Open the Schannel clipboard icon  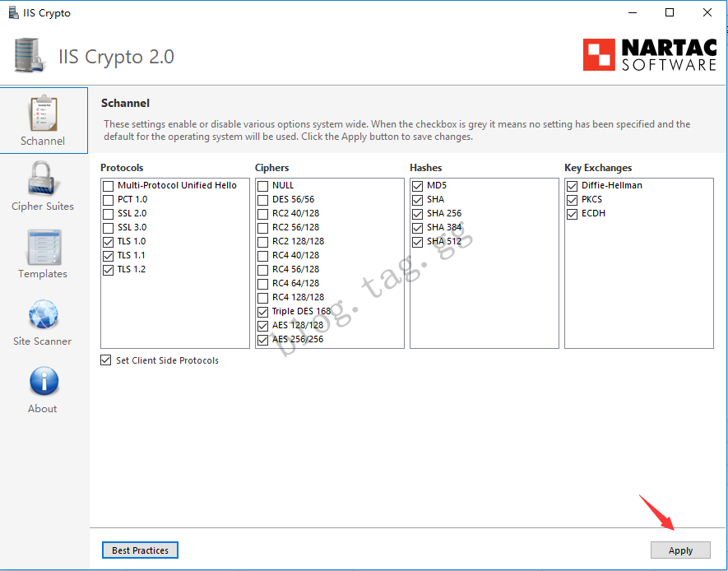click(43, 113)
